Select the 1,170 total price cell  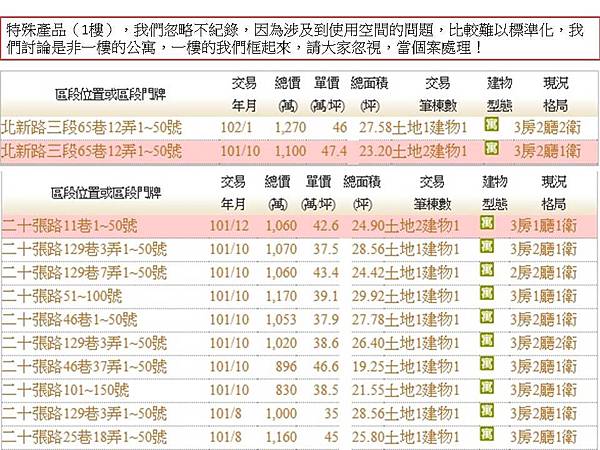click(x=281, y=296)
